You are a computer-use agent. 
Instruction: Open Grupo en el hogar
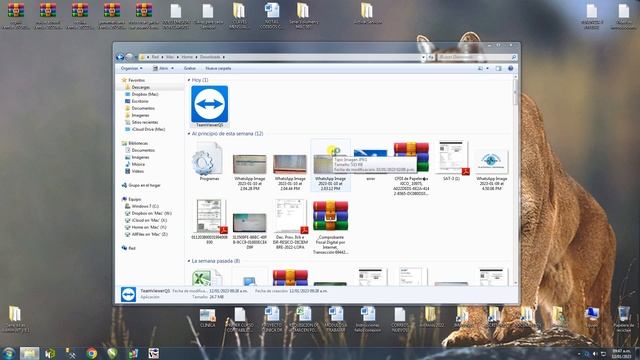(144, 185)
